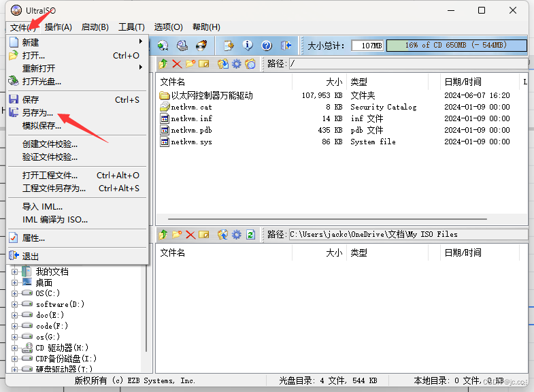Click the 16% of CD 650MB capacity bar
534x392 pixels.
[456, 46]
